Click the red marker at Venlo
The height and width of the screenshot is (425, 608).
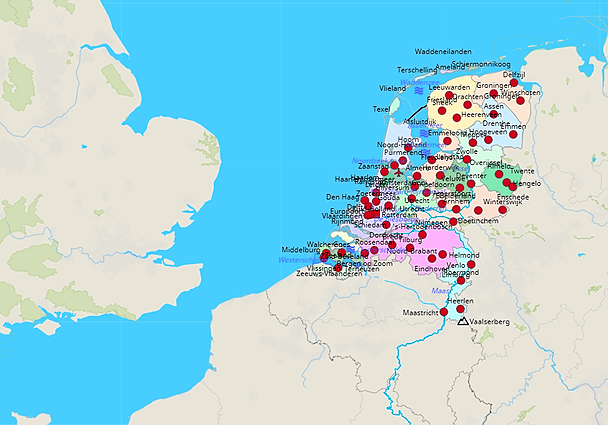click(472, 266)
